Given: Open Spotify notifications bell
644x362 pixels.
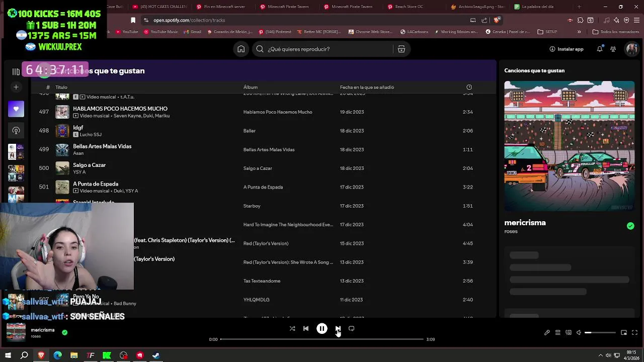Looking at the screenshot, I should pos(600,49).
